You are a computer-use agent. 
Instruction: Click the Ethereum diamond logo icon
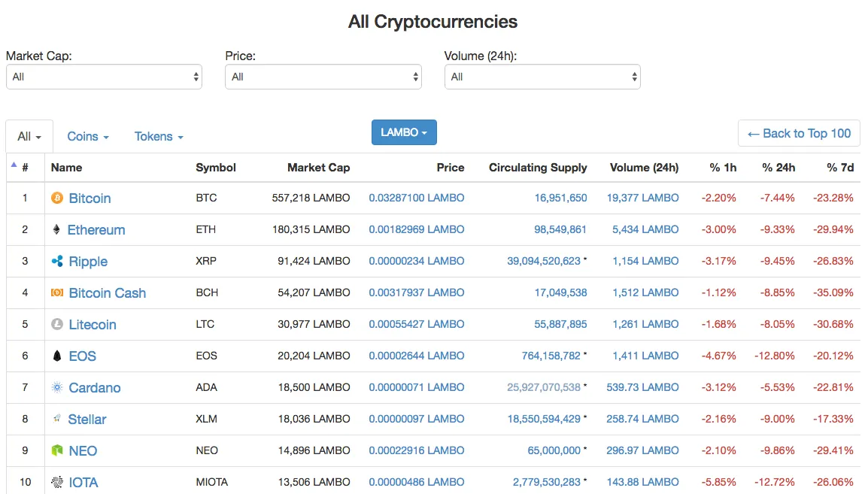[x=56, y=229]
